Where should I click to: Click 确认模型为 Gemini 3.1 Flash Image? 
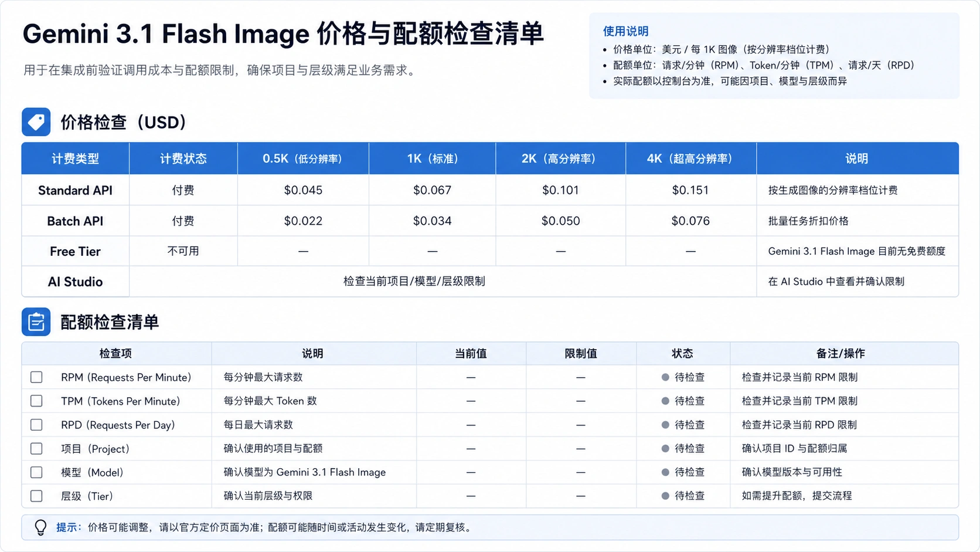[x=305, y=472]
